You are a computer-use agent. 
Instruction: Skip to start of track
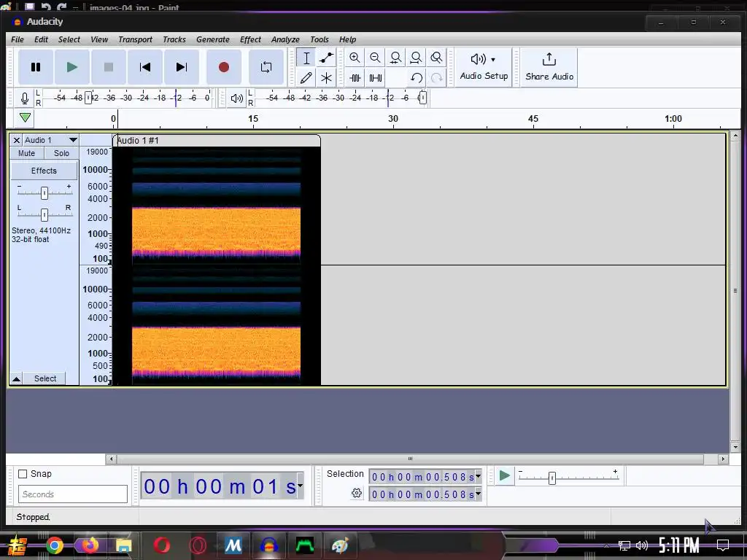click(x=145, y=67)
